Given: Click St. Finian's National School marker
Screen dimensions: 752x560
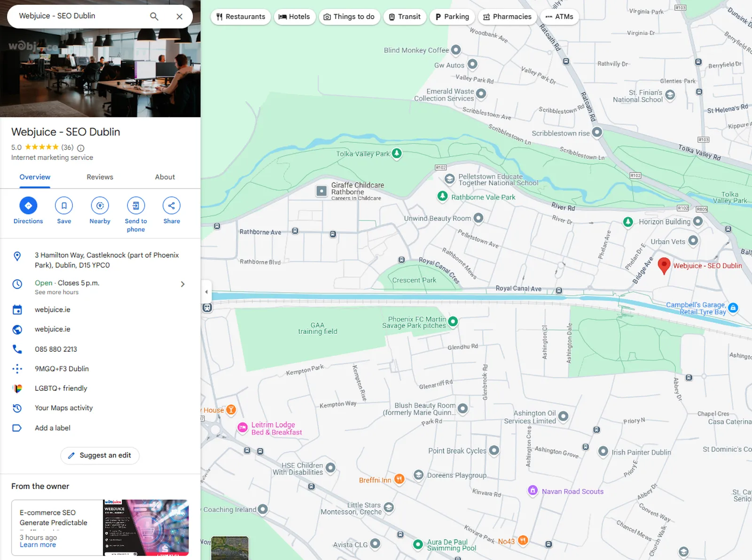Looking at the screenshot, I should (x=670, y=95).
